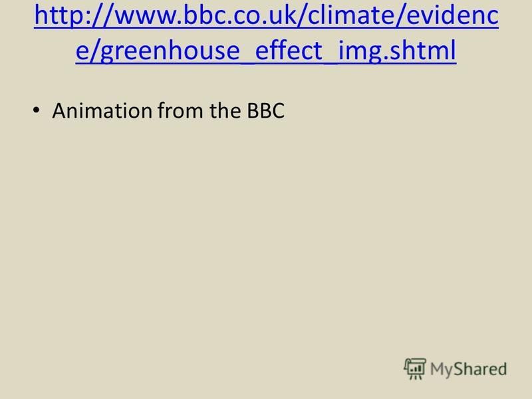This screenshot has height=399, width=532.
Task: Click the "img.shtml" ending of the link
Action: [397, 51]
